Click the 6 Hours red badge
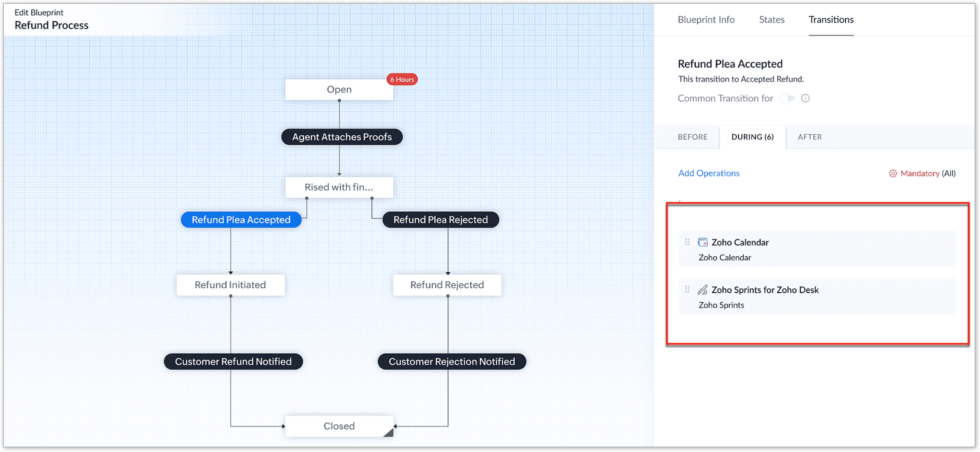This screenshot has height=452, width=980. click(x=402, y=79)
